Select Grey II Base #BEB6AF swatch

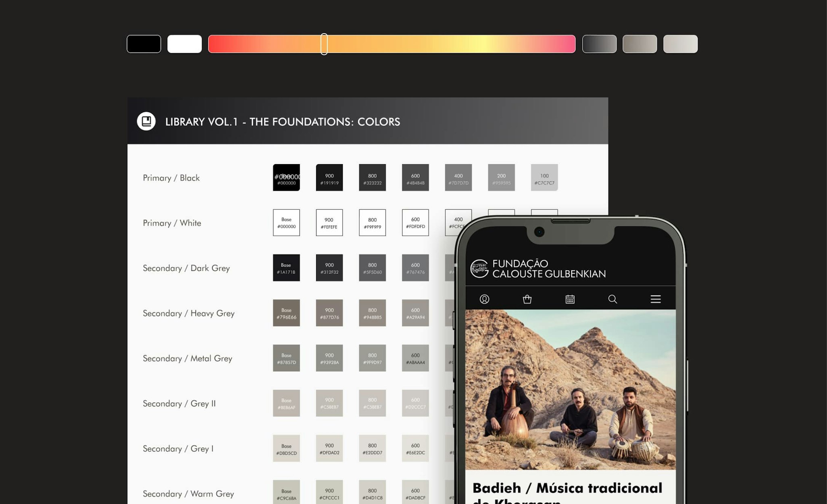point(286,403)
